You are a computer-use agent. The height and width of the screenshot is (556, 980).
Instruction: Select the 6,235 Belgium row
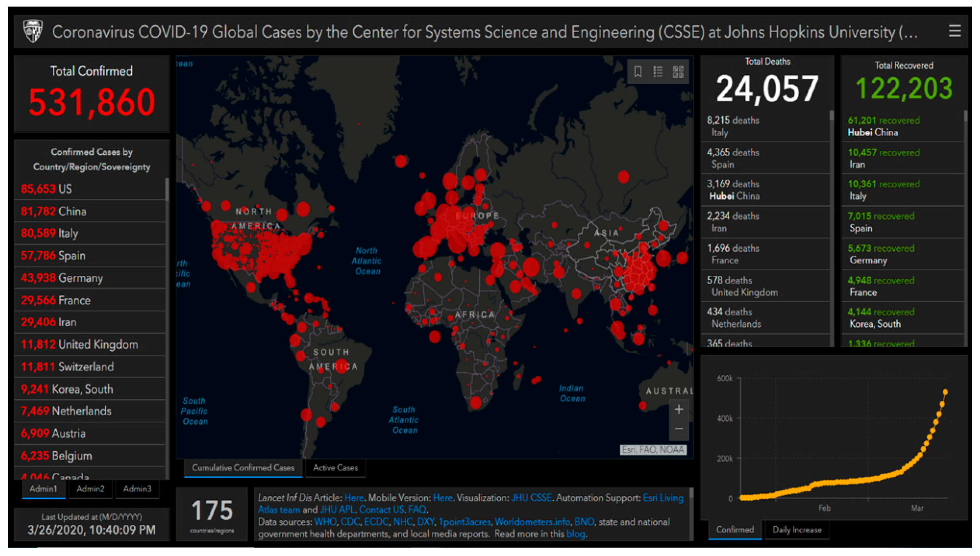(90, 456)
